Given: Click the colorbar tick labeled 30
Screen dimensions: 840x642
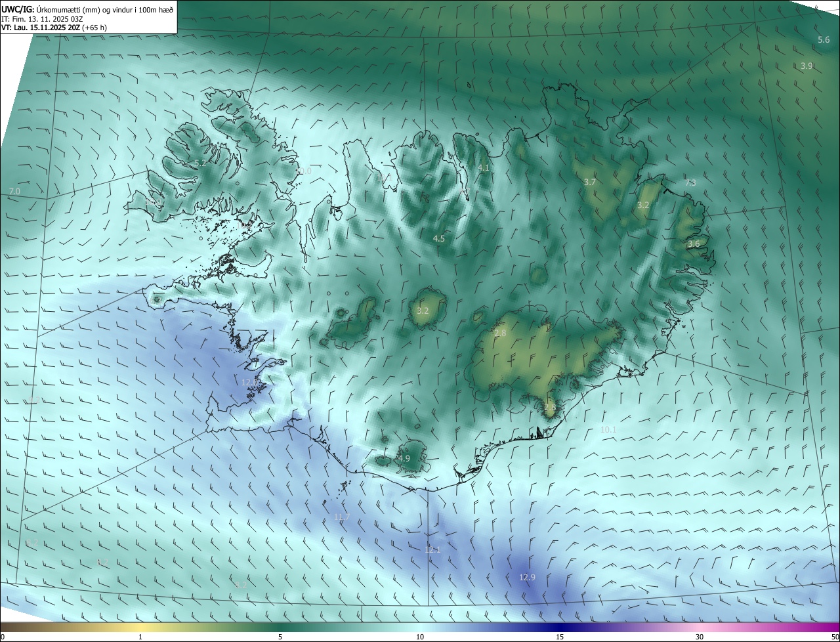Looking at the screenshot, I should [700, 637].
